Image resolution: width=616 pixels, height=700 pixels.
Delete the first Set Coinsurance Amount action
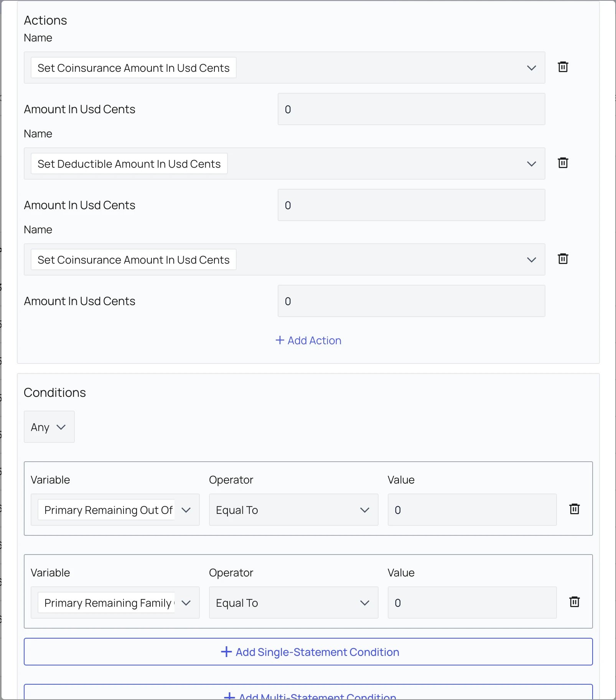(x=563, y=67)
